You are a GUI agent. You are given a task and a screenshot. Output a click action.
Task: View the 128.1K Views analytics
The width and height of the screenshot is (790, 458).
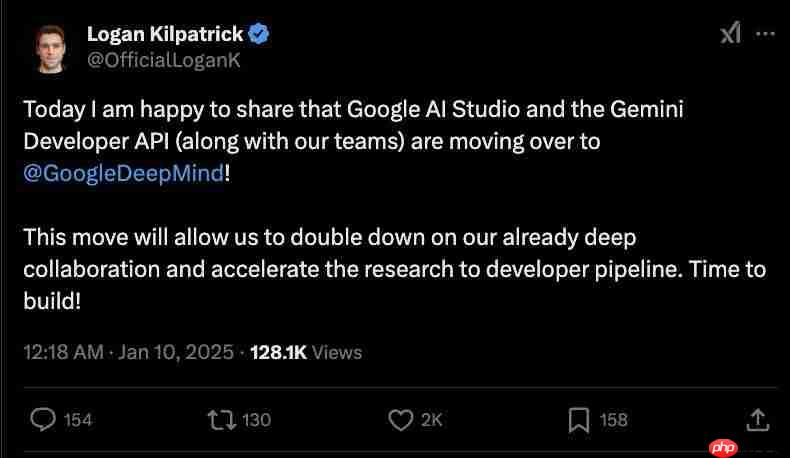tap(306, 352)
